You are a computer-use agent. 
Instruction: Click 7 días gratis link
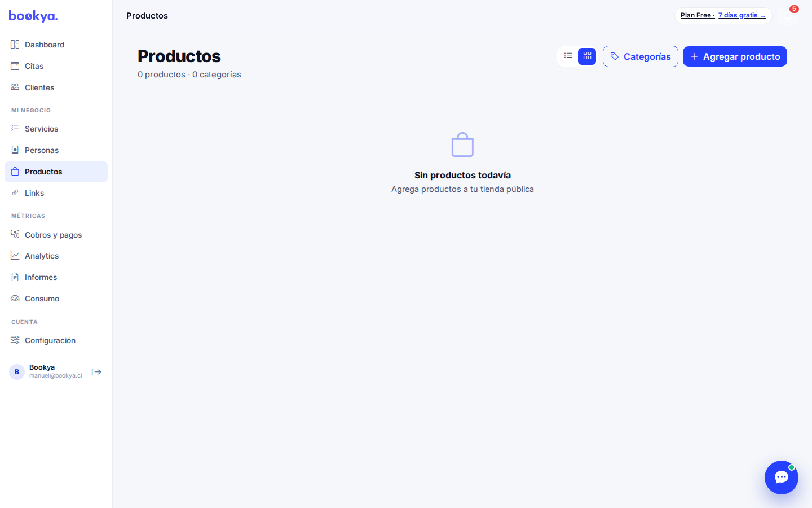tap(742, 15)
